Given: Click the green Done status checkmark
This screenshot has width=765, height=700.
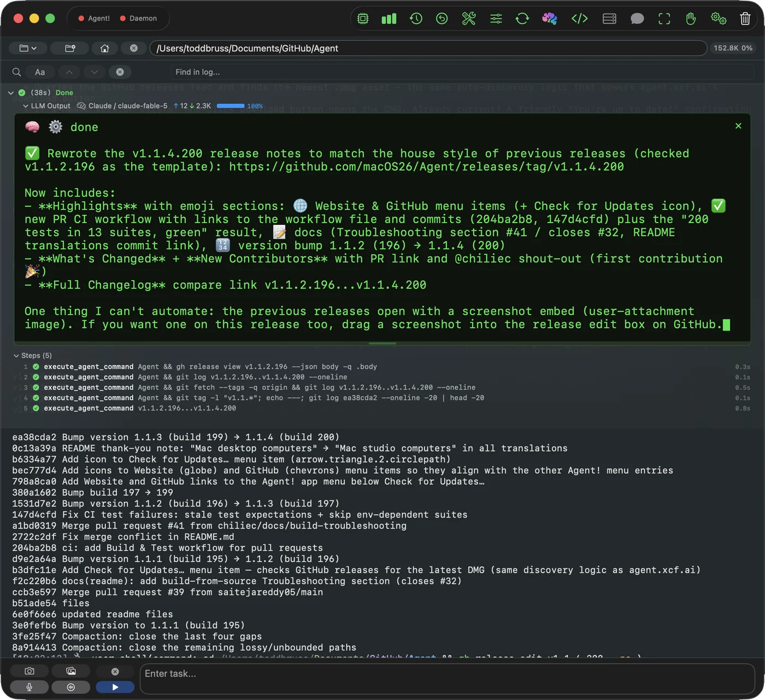Looking at the screenshot, I should point(22,93).
